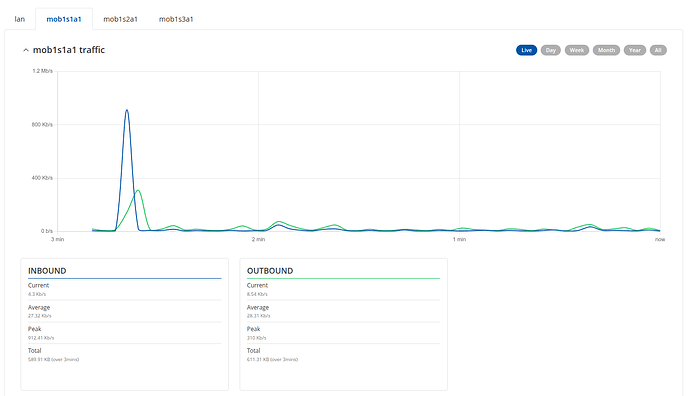The width and height of the screenshot is (690, 396).
Task: Switch graph to Day range
Action: [551, 50]
